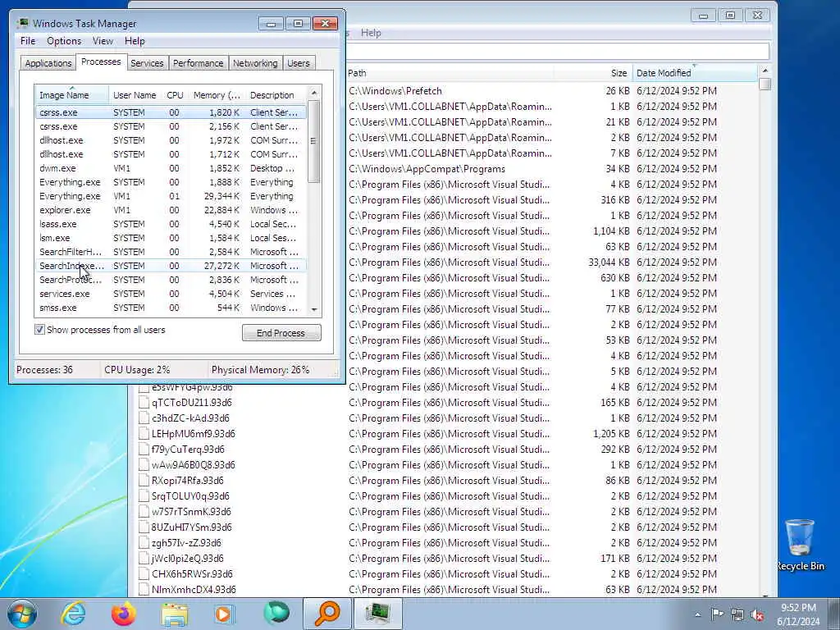Select the lsm.exe process row

(171, 238)
